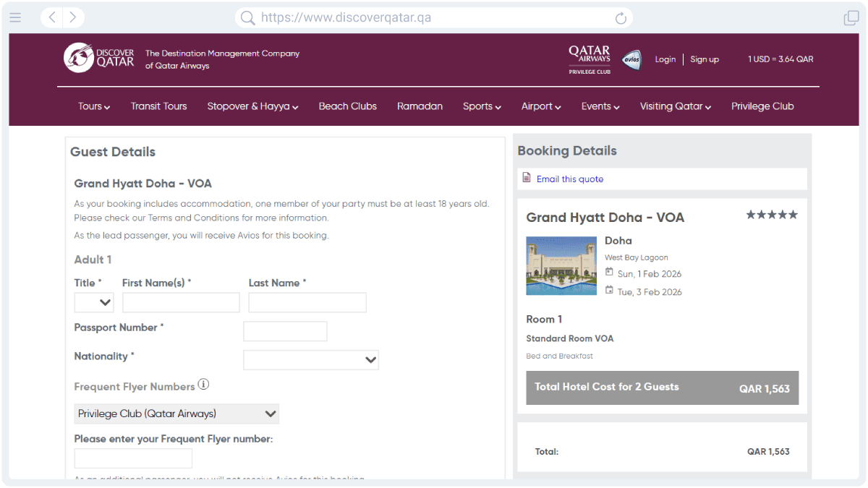Click the Grand Hyatt Doha hotel thumbnail
Viewport: 868px width, 488px height.
coord(561,265)
